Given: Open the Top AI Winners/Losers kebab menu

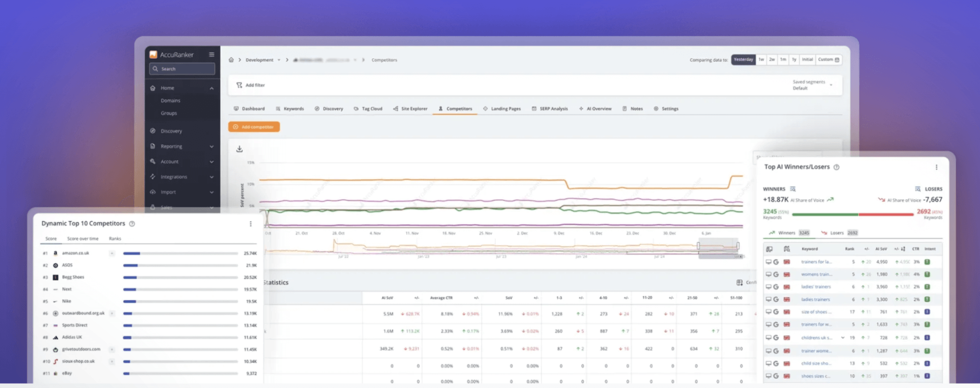Looking at the screenshot, I should pyautogui.click(x=936, y=167).
